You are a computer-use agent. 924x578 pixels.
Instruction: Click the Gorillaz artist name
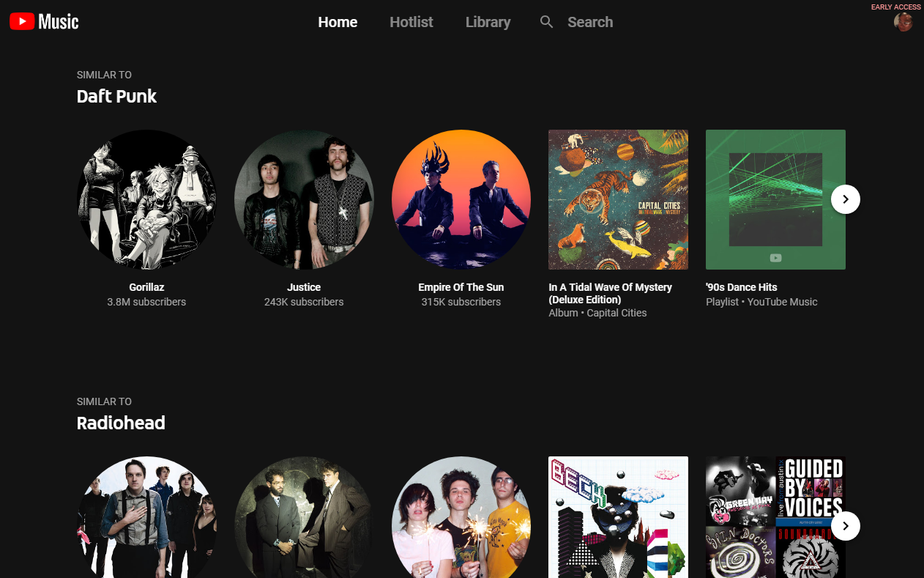point(146,287)
